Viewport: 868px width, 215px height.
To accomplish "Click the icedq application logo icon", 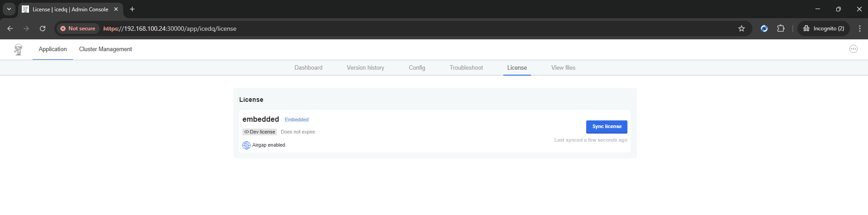I will (x=18, y=49).
